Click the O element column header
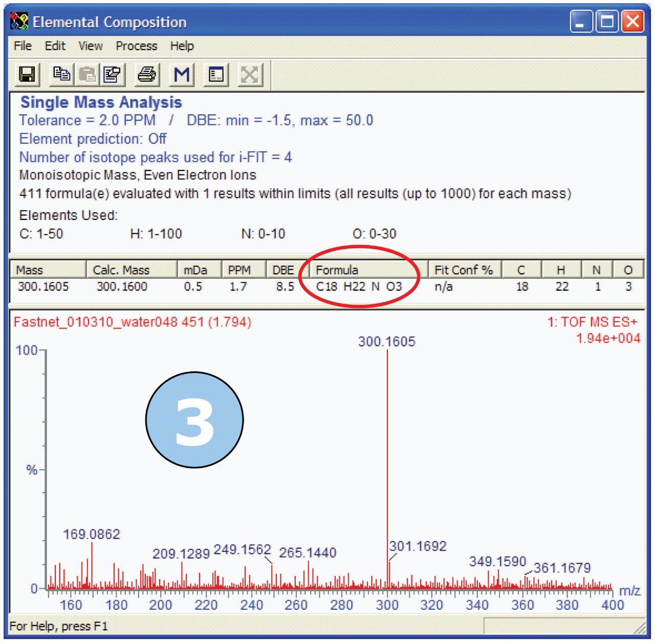The image size is (655, 644). [628, 270]
